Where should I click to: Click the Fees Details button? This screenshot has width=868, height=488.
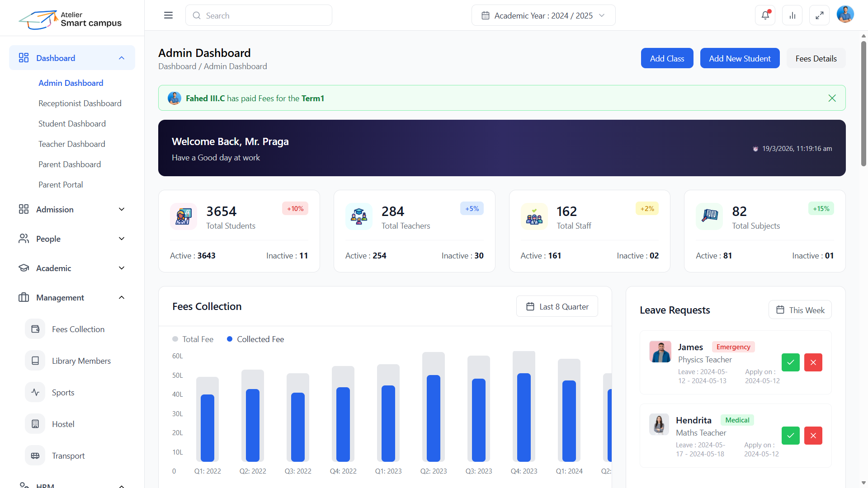(816, 58)
